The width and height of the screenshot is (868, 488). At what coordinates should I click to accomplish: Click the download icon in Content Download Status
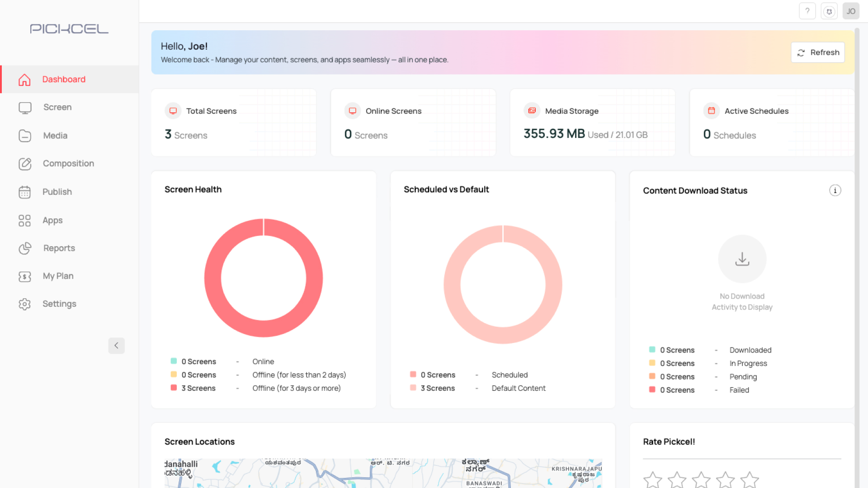point(742,258)
